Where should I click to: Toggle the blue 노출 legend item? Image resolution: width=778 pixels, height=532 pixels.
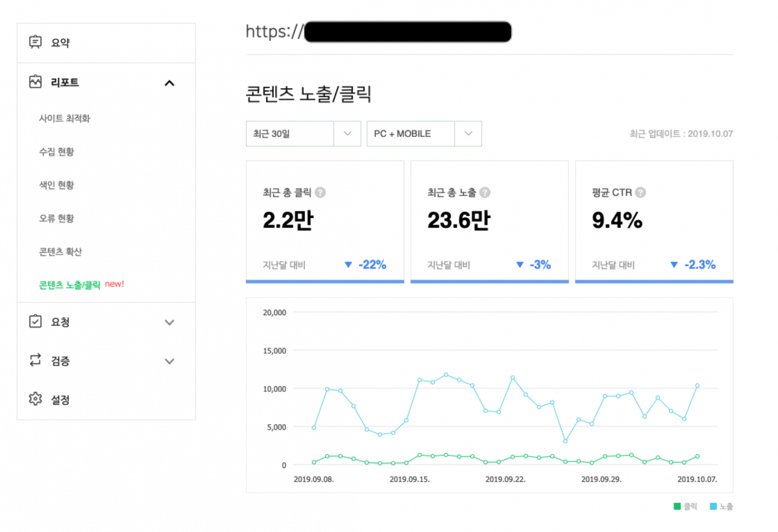click(x=722, y=506)
